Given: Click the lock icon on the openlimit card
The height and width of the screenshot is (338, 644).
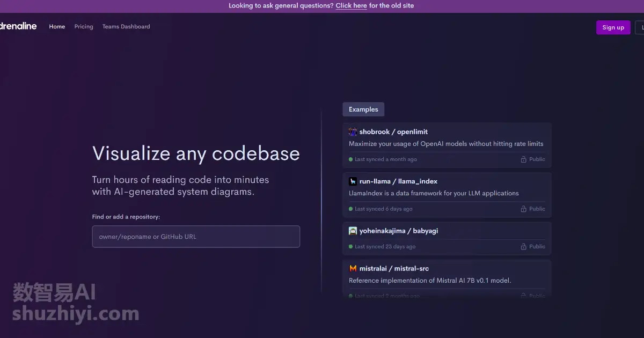Looking at the screenshot, I should pyautogui.click(x=523, y=159).
